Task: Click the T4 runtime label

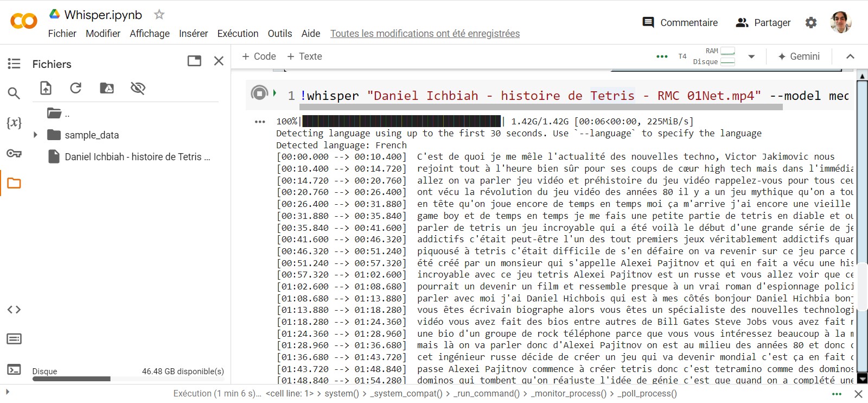Action: pos(682,56)
